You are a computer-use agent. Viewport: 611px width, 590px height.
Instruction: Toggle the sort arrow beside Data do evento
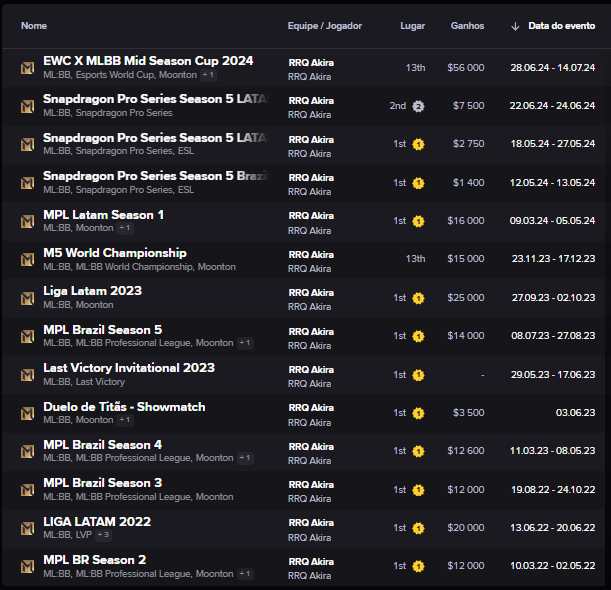(x=515, y=26)
